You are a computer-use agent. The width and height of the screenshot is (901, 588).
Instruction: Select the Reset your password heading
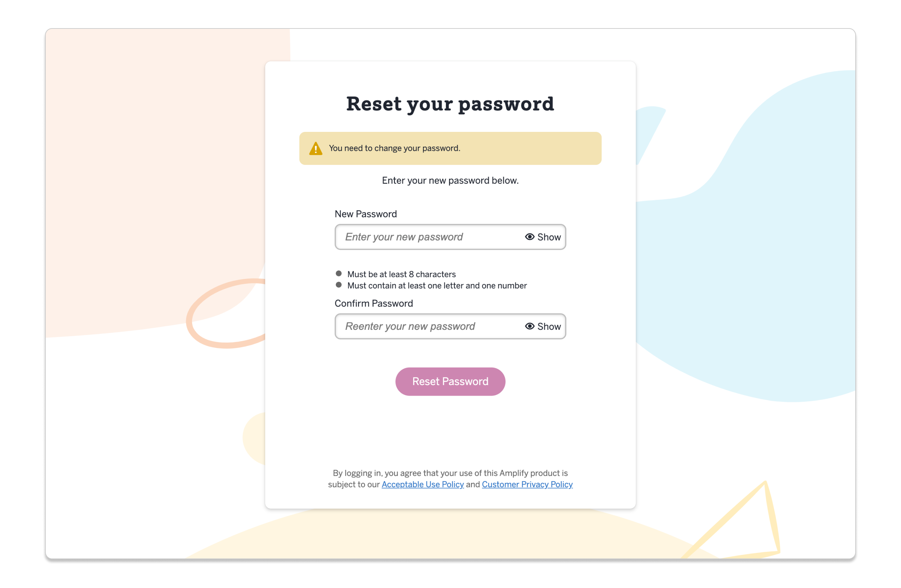(450, 104)
